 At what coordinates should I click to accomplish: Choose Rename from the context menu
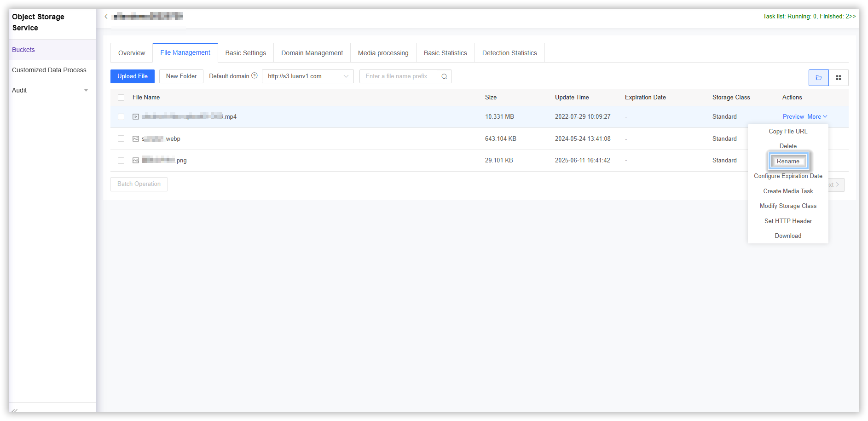coord(788,161)
